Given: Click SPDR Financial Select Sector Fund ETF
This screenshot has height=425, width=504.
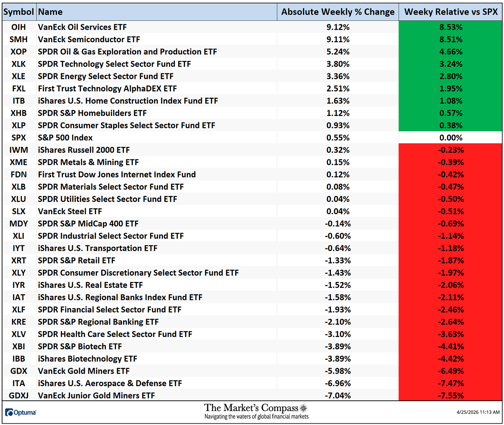Looking at the screenshot, I should [110, 310].
